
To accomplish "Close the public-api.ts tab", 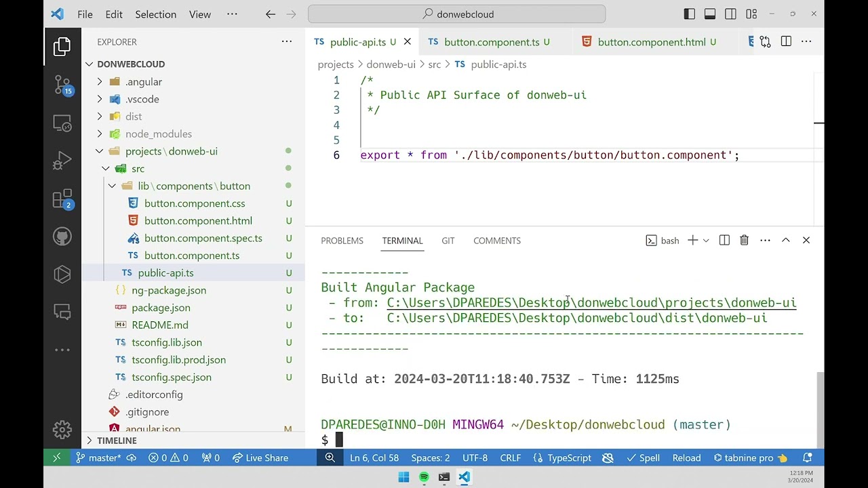I will (407, 42).
